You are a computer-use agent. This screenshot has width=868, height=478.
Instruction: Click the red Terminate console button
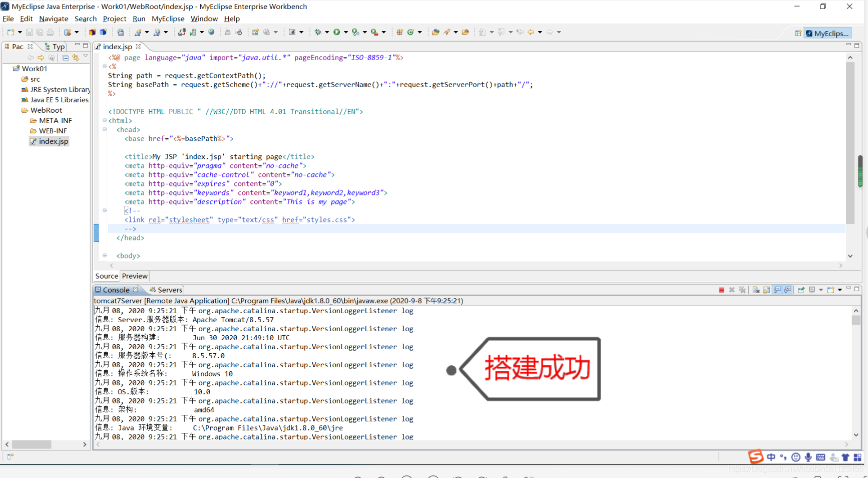pyautogui.click(x=721, y=290)
